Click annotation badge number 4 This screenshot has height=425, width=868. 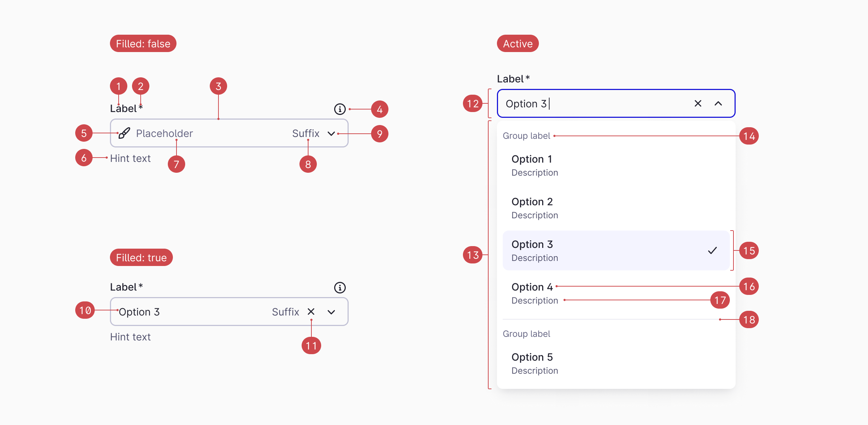click(379, 109)
